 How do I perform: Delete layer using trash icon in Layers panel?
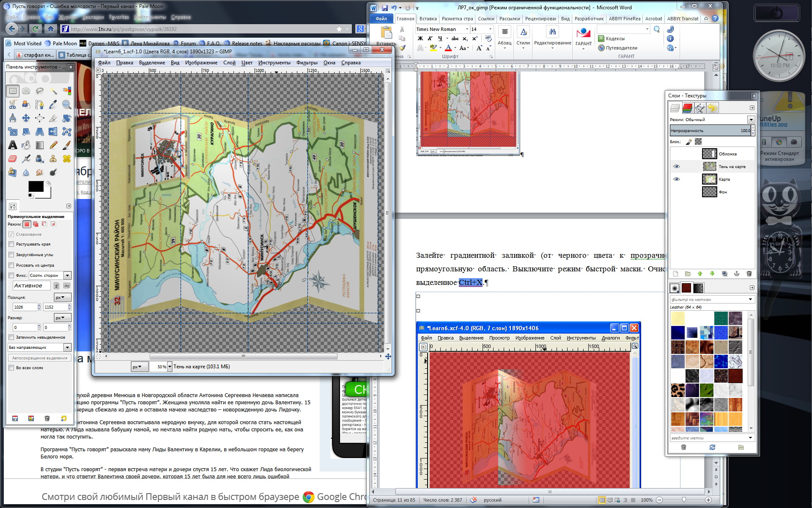[749, 274]
